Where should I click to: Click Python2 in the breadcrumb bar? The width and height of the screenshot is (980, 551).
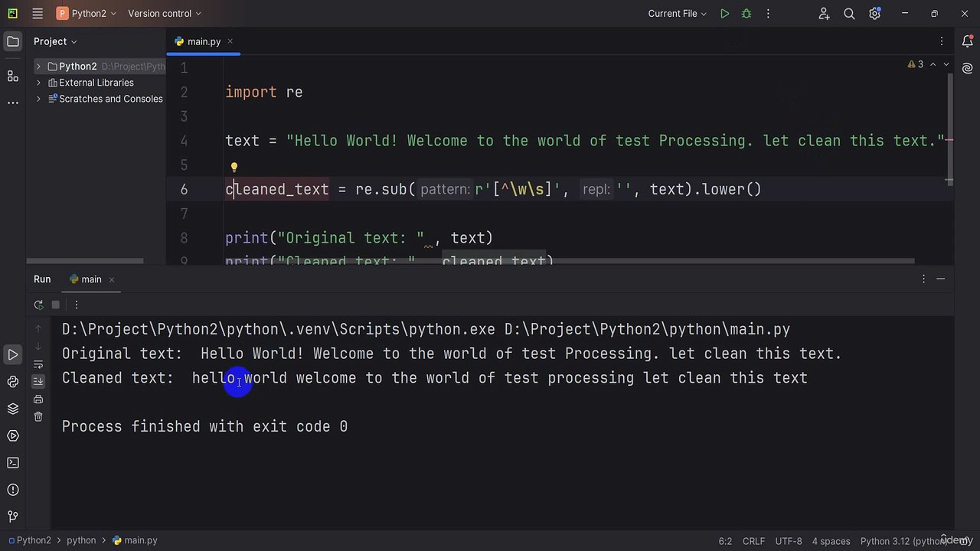coord(30,540)
